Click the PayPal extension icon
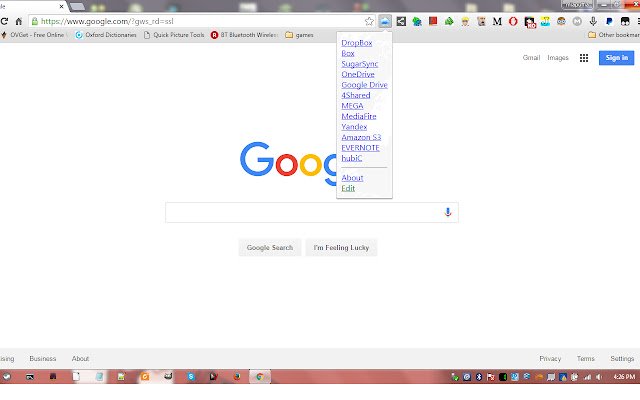This screenshot has height=400, width=640. (609, 21)
